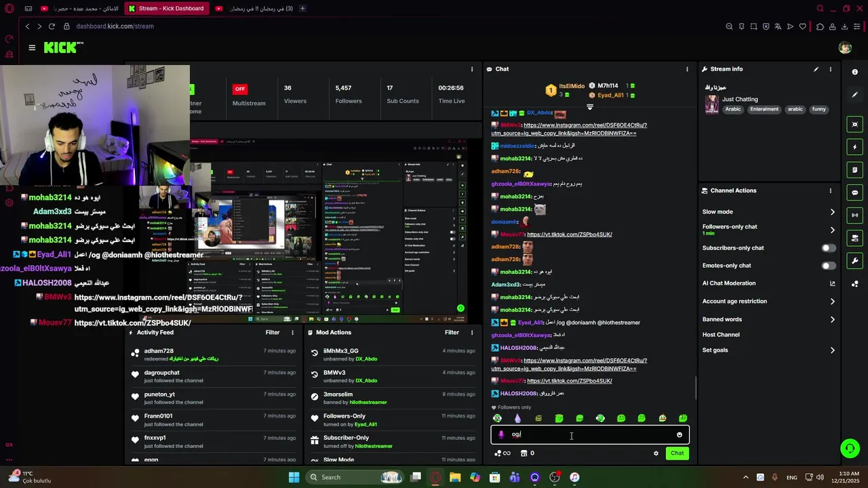Open browser downloads icon
This screenshot has width=868, height=488.
click(845, 26)
